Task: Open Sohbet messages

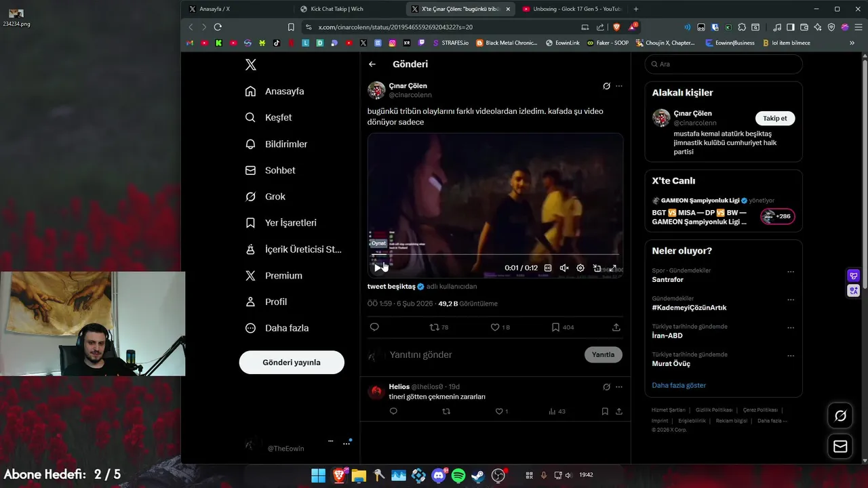Action: click(x=270, y=170)
